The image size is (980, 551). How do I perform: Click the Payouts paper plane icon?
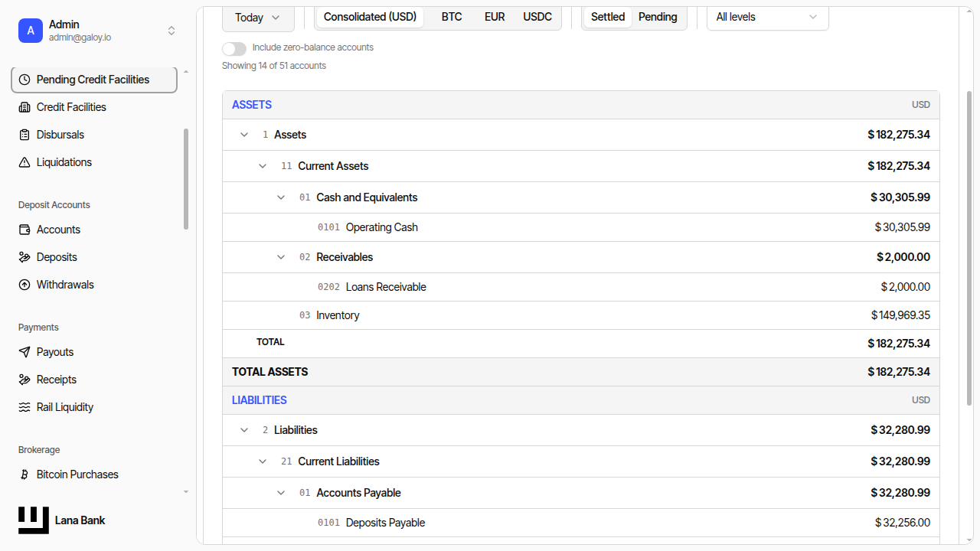pos(24,352)
